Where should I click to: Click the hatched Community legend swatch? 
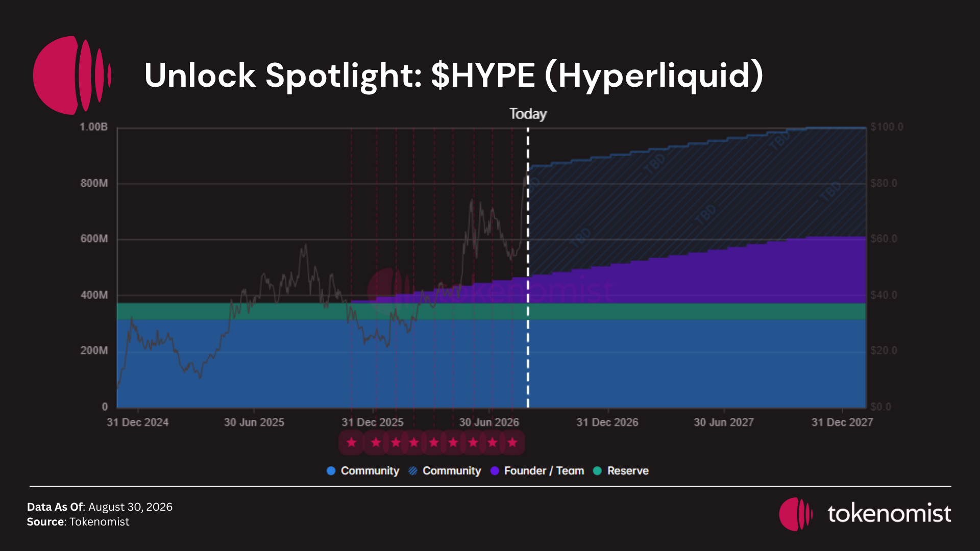pyautogui.click(x=413, y=471)
